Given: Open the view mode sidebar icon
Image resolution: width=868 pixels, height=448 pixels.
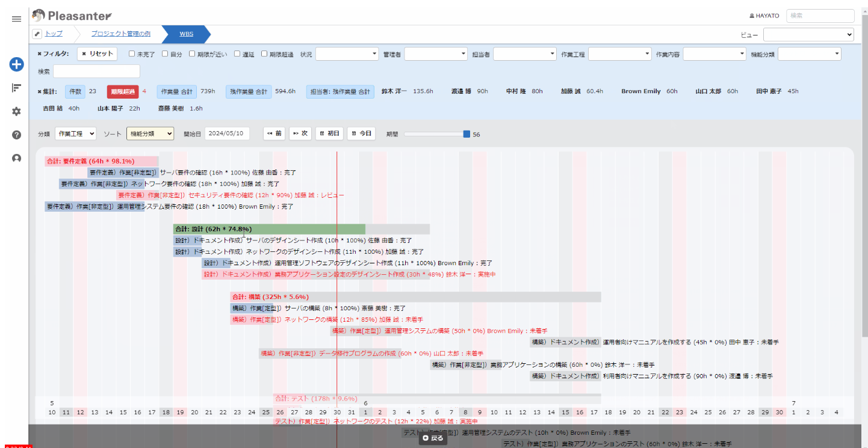Looking at the screenshot, I should pos(16,88).
